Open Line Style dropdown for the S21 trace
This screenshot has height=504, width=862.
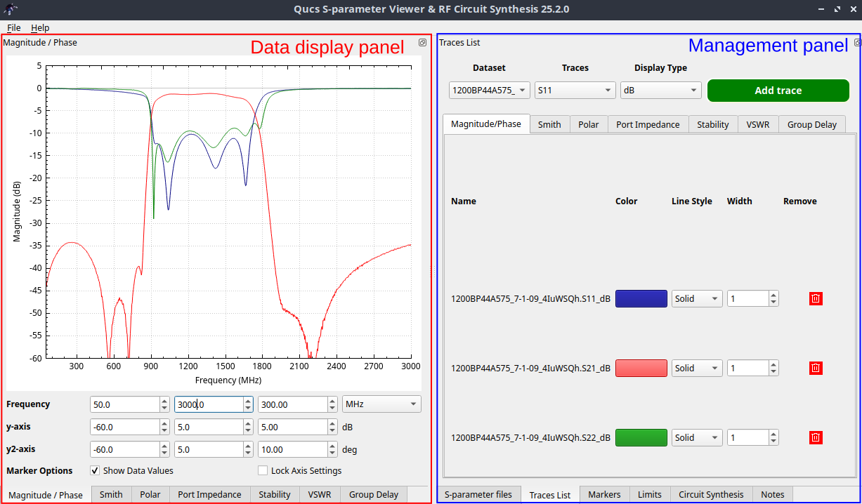coord(697,368)
